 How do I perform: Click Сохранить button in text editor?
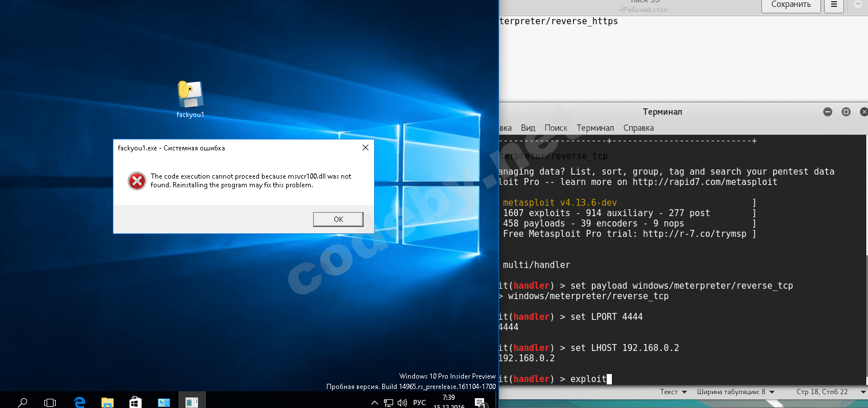(791, 5)
